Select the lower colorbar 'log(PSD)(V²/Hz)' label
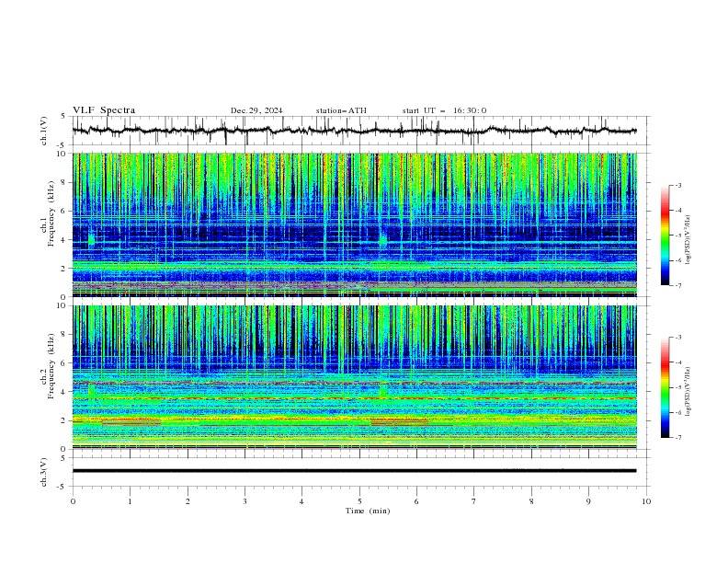The height and width of the screenshot is (563, 728). (688, 392)
